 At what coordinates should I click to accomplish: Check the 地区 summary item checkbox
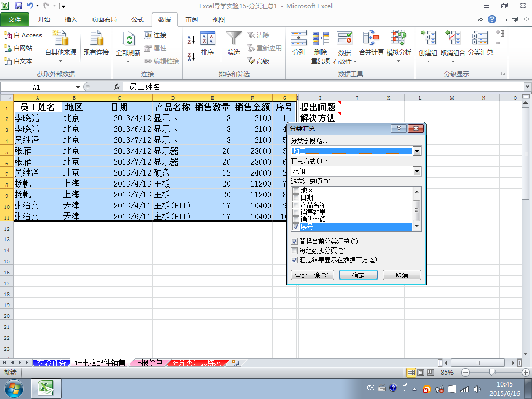point(296,191)
